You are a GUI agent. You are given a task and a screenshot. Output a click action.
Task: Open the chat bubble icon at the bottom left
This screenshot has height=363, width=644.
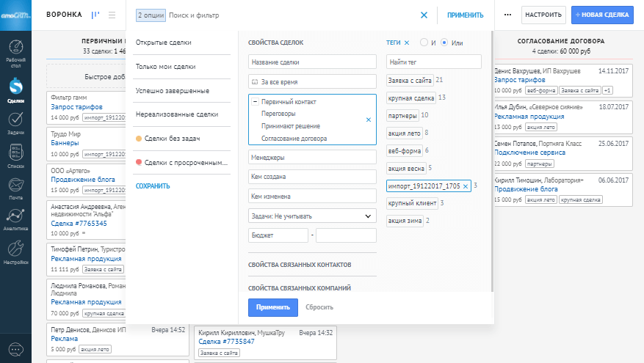click(x=15, y=349)
